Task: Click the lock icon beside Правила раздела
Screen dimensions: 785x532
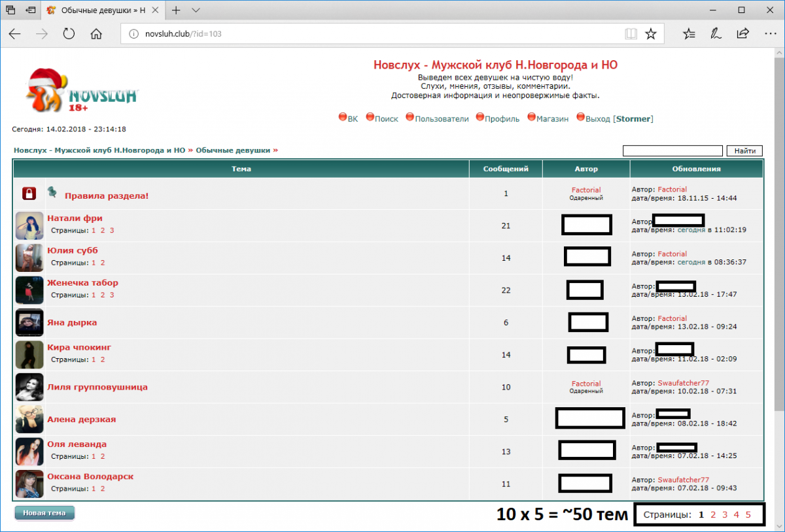Action: click(x=29, y=193)
